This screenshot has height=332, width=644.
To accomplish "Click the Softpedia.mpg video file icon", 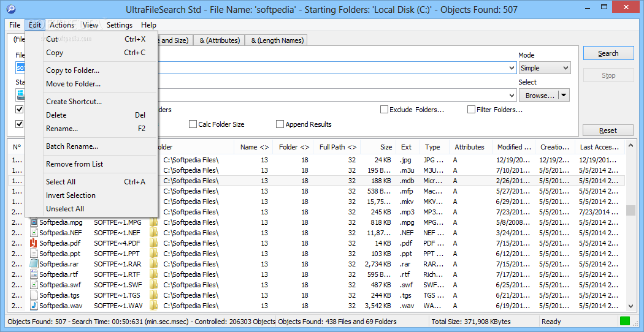I will [34, 222].
